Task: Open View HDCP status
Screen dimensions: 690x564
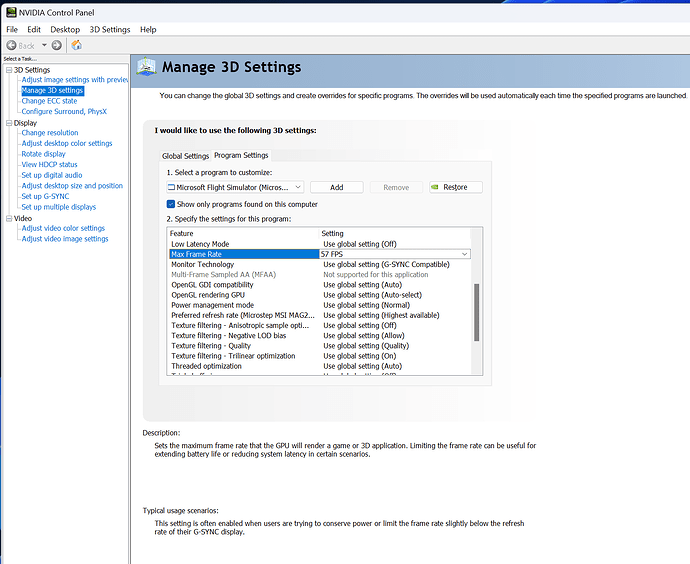Action: (x=49, y=164)
